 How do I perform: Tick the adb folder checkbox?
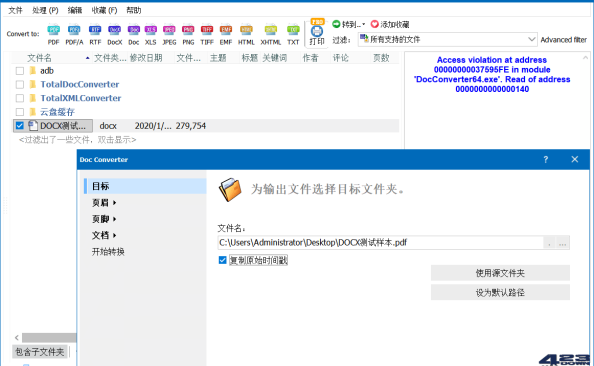[20, 71]
